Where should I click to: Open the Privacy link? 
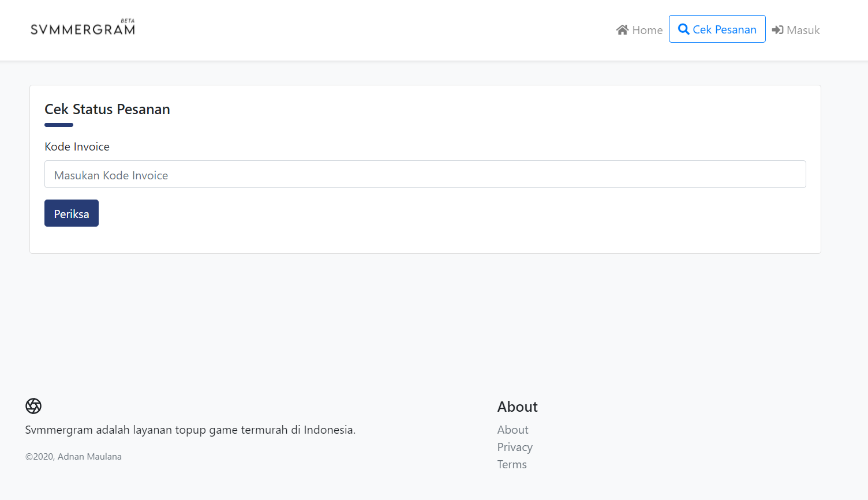click(x=515, y=446)
